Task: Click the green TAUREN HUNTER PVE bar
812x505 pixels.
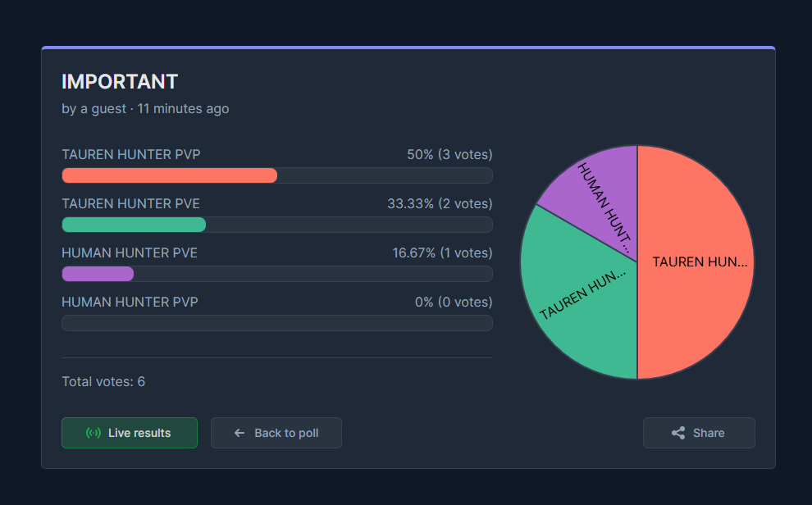Action: pyautogui.click(x=134, y=225)
